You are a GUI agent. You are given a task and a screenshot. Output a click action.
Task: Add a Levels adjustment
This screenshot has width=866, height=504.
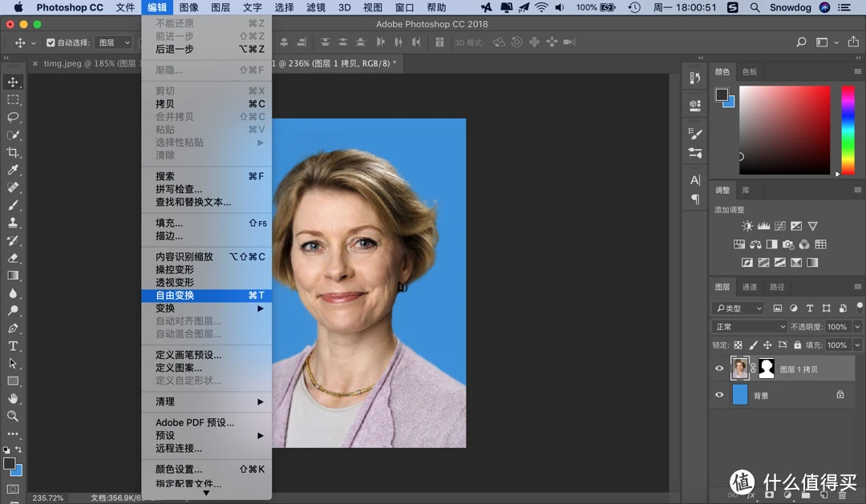pos(764,226)
